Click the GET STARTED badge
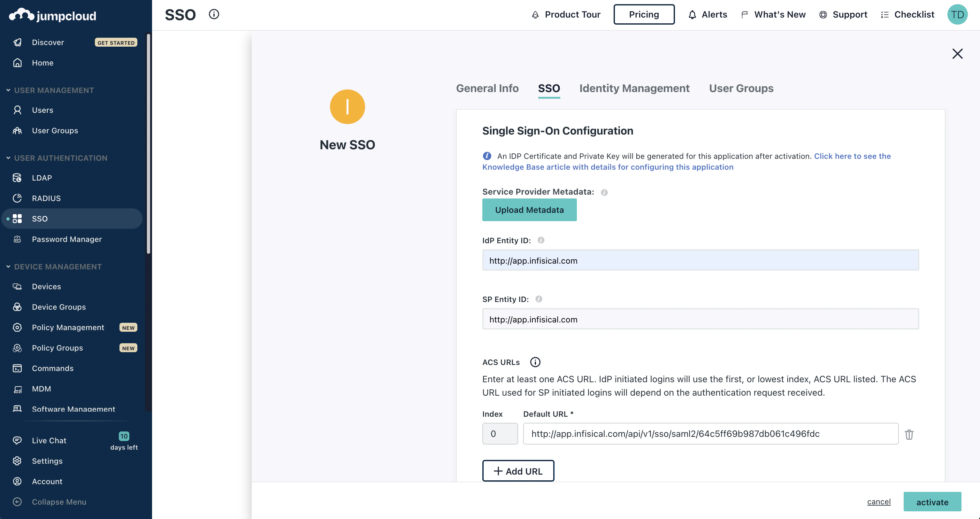Viewport: 980px width, 519px height. 116,43
